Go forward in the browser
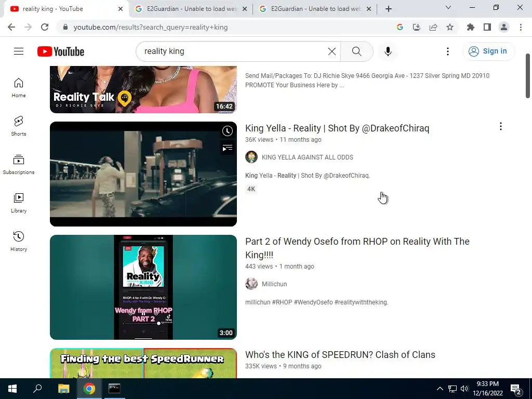The height and width of the screenshot is (399, 532). pos(28,27)
